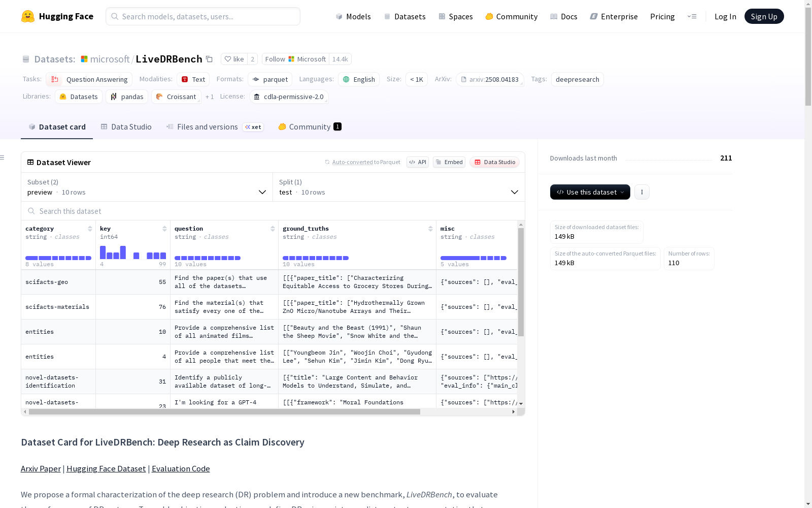Open Docs

pyautogui.click(x=563, y=16)
